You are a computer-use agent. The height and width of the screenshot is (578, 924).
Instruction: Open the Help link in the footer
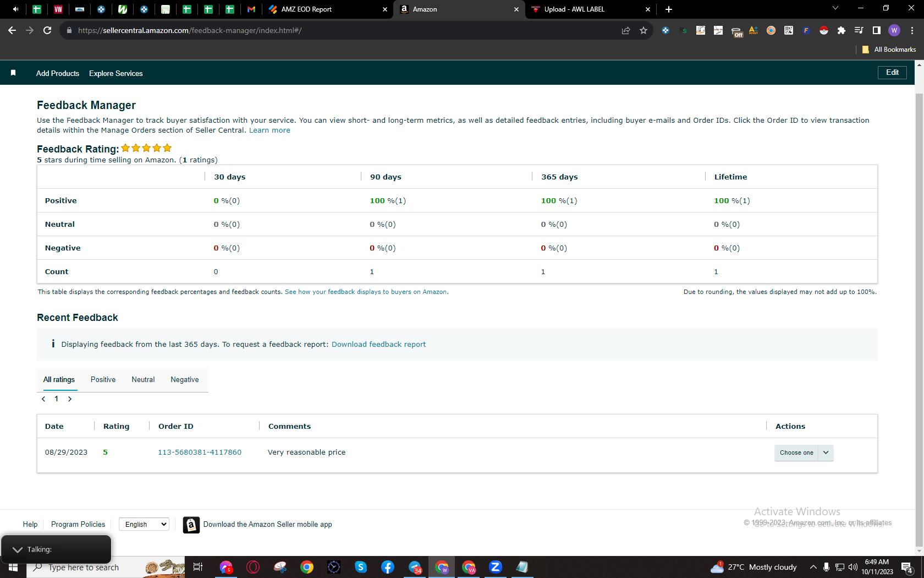(30, 525)
